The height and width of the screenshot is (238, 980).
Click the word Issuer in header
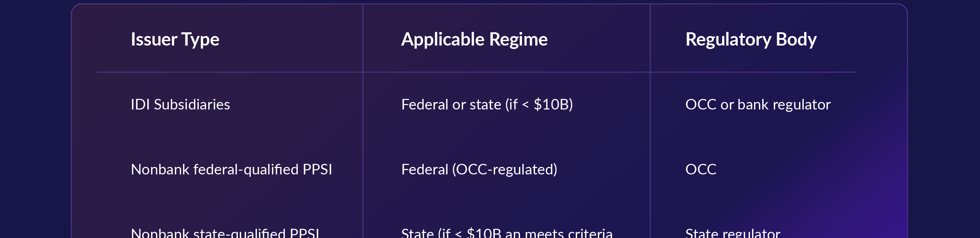click(x=154, y=39)
